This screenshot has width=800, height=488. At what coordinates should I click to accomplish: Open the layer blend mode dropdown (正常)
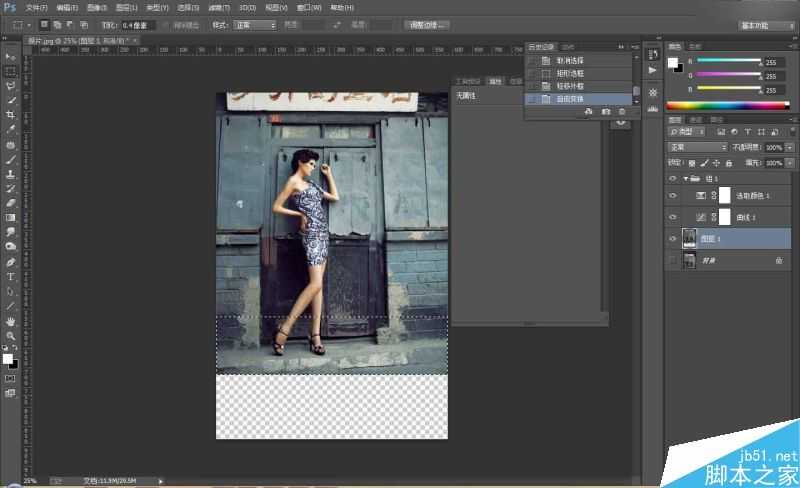697,147
